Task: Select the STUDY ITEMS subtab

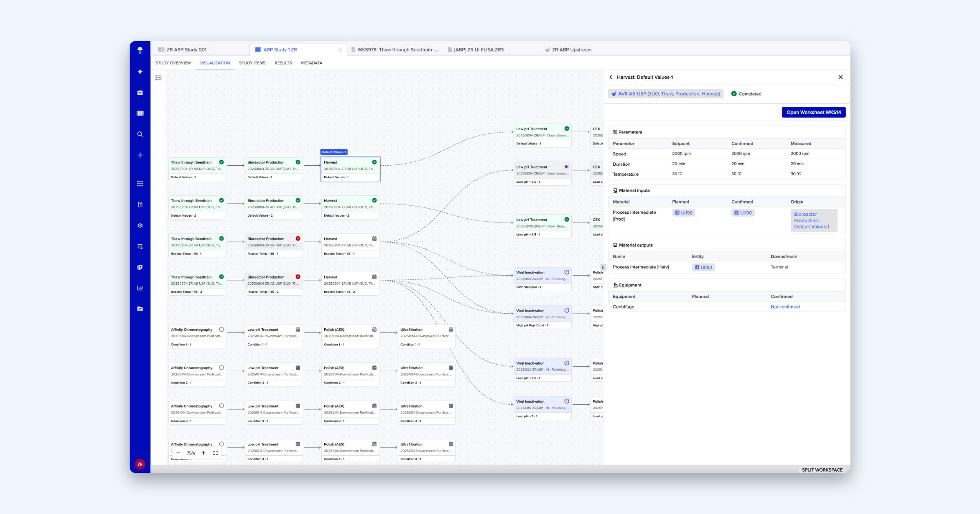Action: pyautogui.click(x=252, y=63)
